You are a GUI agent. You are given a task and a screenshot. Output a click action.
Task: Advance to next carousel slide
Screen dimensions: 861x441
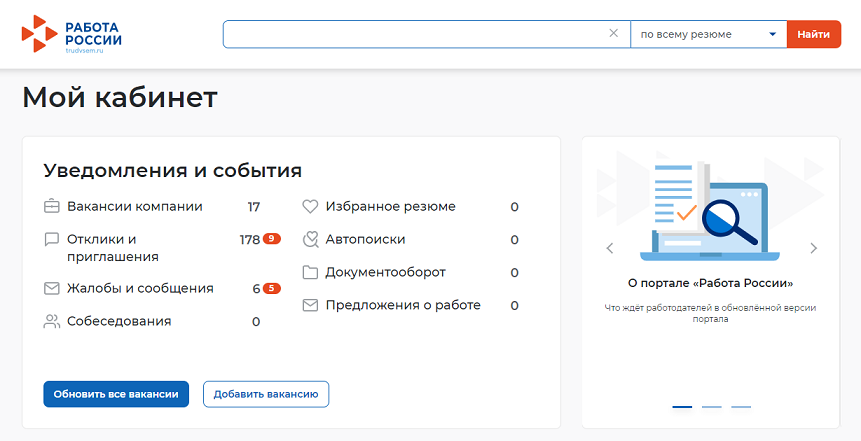click(813, 248)
